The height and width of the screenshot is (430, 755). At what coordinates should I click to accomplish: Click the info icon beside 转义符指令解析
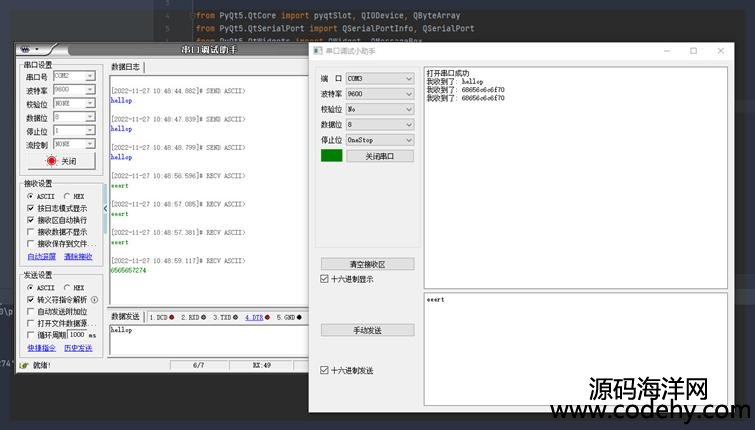tap(95, 299)
